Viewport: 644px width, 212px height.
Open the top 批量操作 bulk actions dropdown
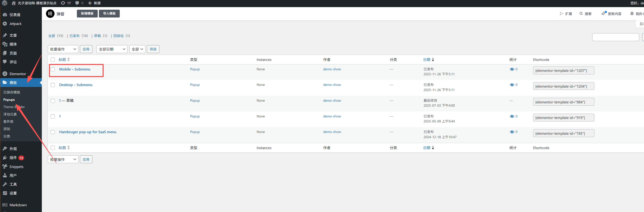pyautogui.click(x=63, y=49)
